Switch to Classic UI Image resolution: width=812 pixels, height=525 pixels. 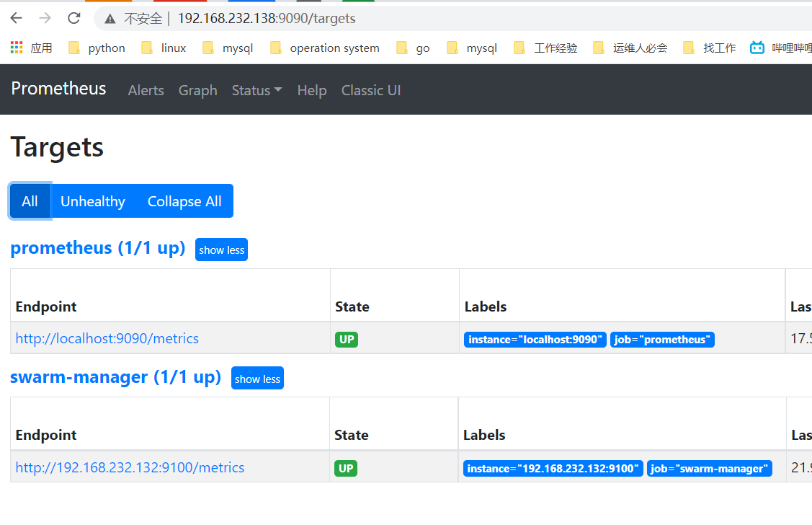tap(371, 90)
